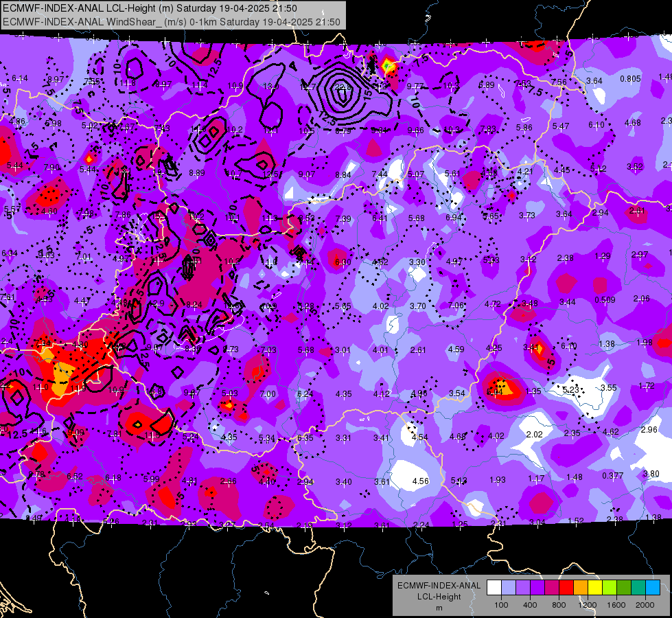Click the grid value 8.89
This screenshot has height=618, width=672.
[197, 173]
